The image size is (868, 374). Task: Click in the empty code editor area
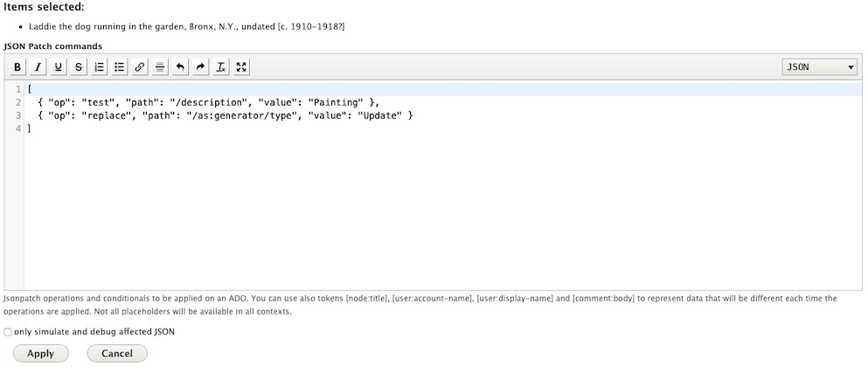[x=437, y=210]
